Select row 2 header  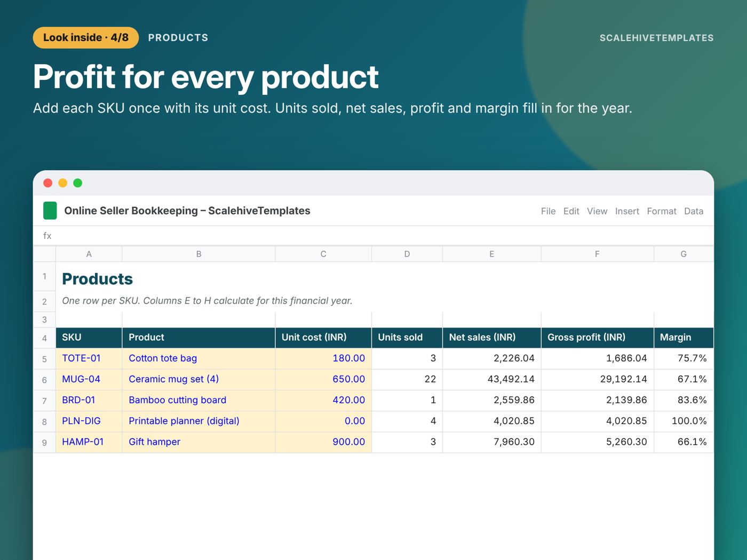[x=44, y=301]
